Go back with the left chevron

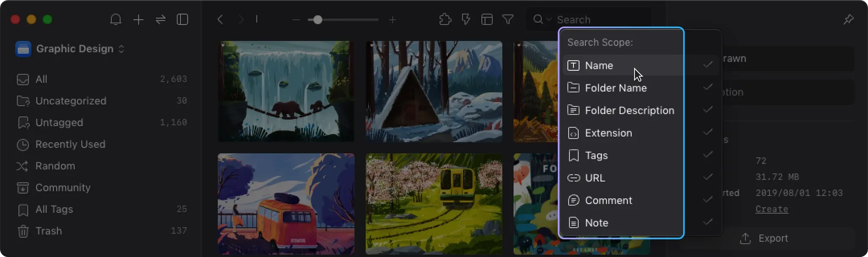220,19
